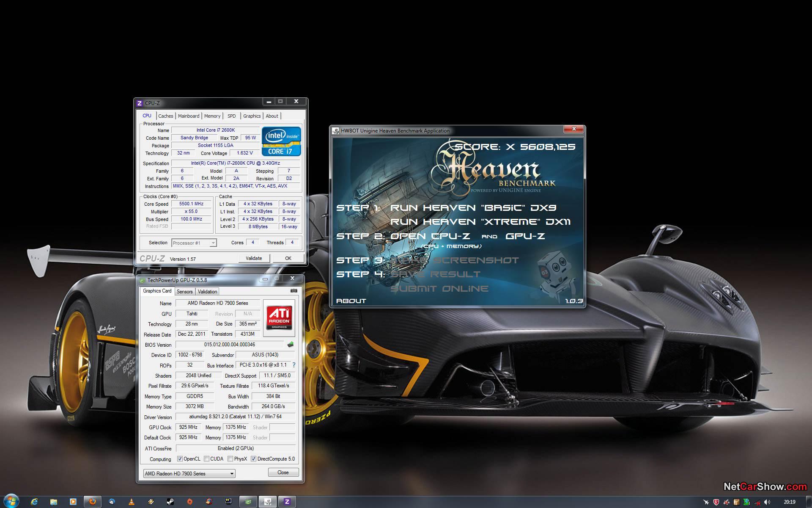Switch to Sensors tab in GPU-Z
This screenshot has width=812, height=508.
[x=184, y=292]
